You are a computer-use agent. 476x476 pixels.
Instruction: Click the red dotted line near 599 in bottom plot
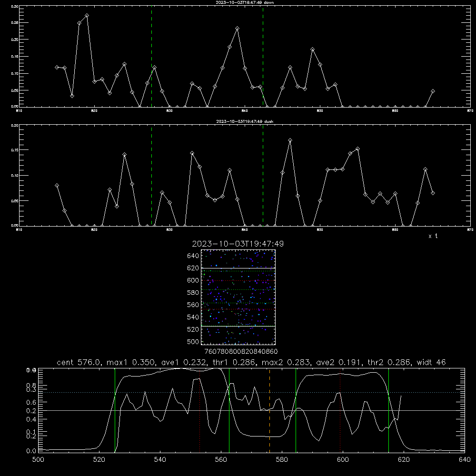340,410
